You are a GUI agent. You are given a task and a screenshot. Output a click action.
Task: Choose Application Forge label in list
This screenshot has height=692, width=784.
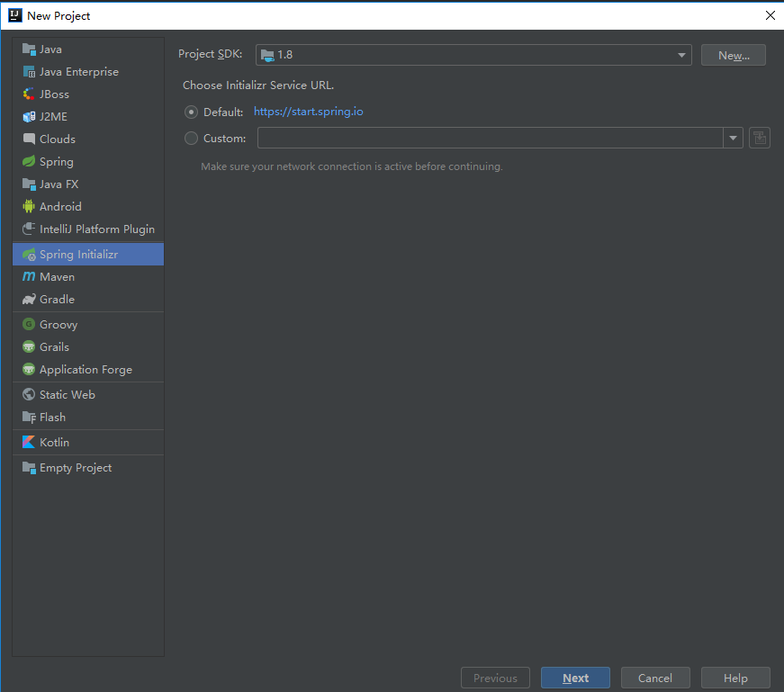pyautogui.click(x=86, y=370)
